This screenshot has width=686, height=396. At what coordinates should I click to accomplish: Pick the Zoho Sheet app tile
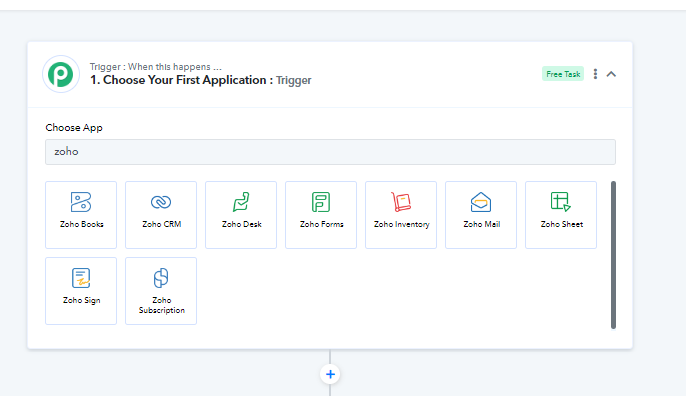point(561,215)
